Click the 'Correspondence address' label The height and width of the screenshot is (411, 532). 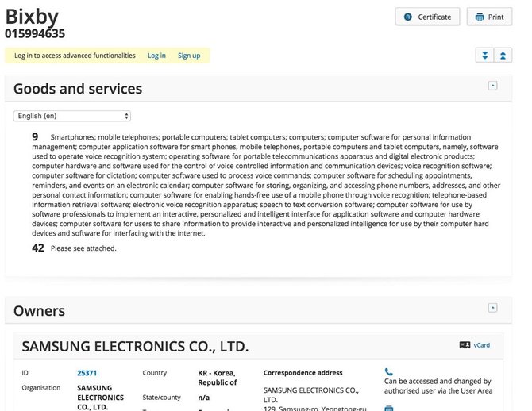[303, 373]
